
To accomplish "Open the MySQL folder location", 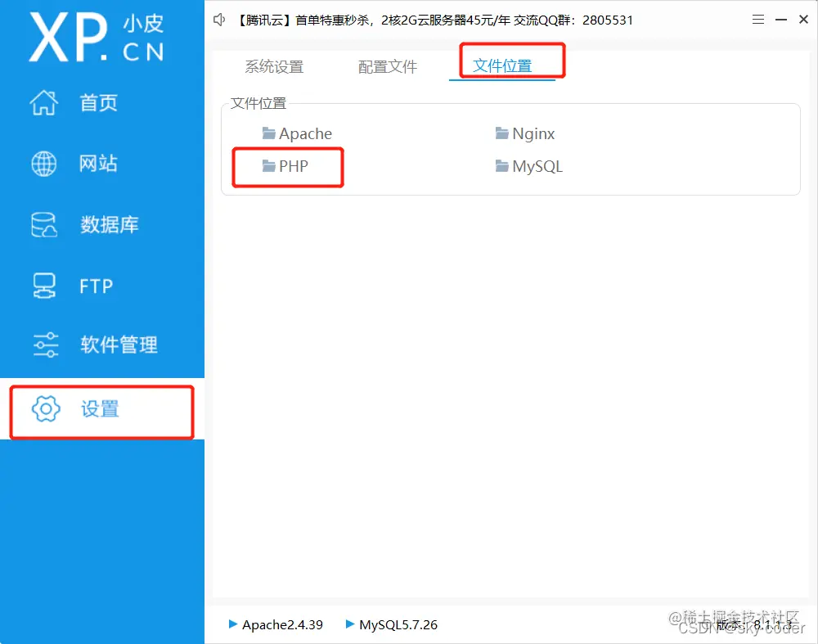I will tap(528, 166).
